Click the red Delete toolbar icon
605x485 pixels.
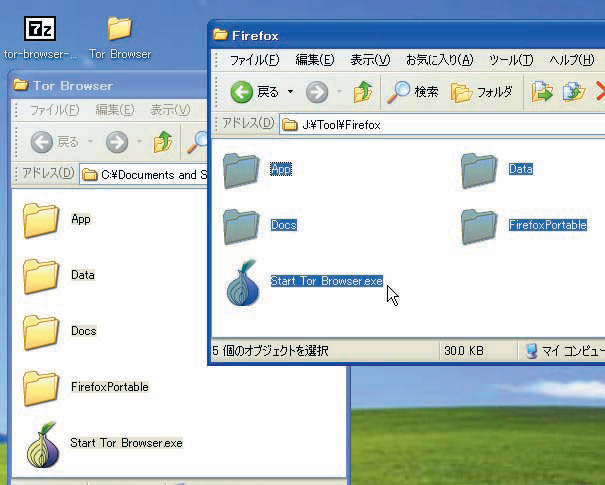600,92
